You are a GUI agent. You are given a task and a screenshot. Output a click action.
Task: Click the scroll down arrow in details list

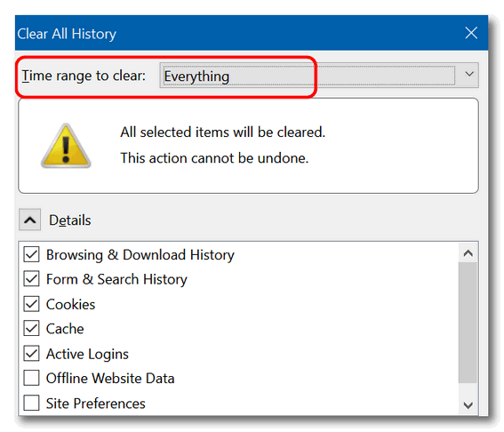(468, 405)
